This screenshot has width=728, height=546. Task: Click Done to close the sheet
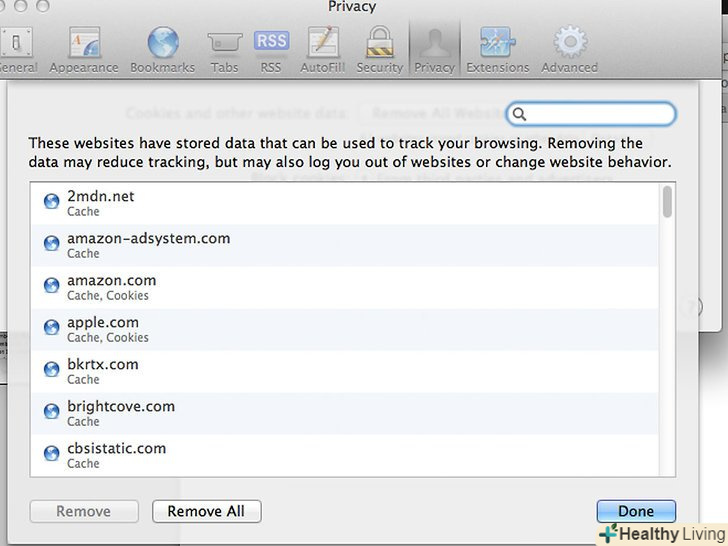coord(636,511)
